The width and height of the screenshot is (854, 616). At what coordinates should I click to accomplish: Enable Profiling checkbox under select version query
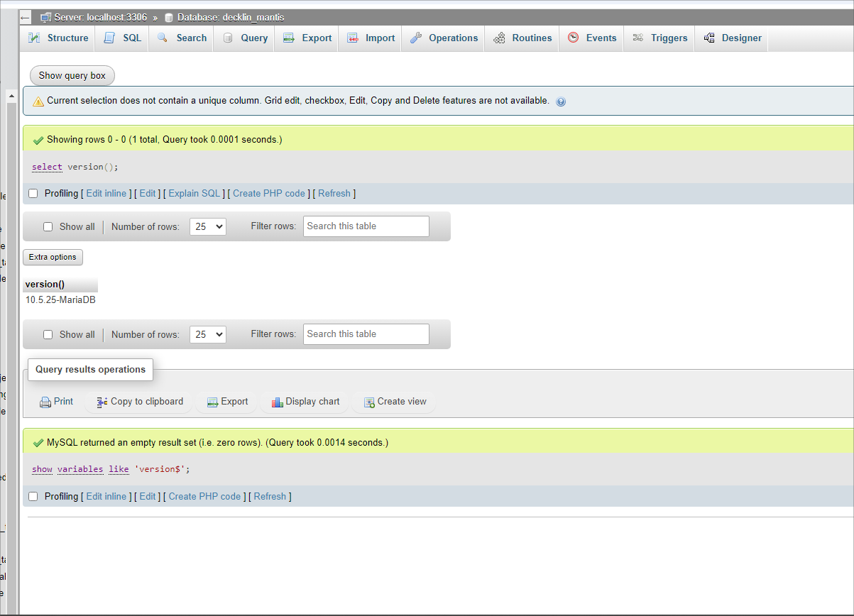click(33, 194)
